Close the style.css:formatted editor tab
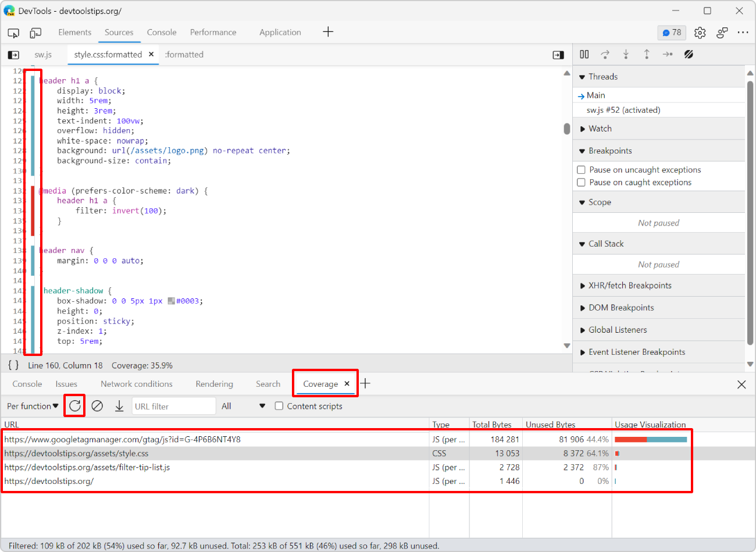 pos(151,54)
